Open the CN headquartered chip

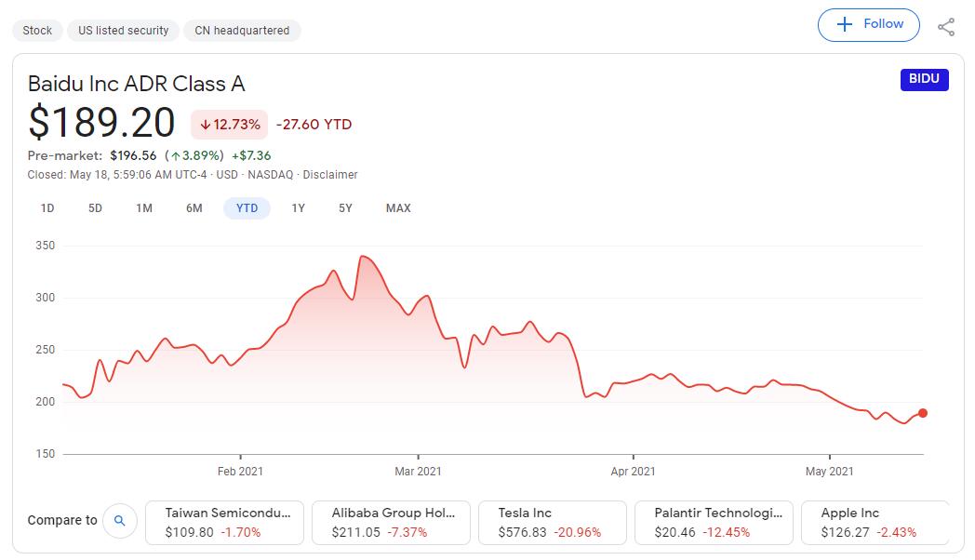[x=242, y=31]
